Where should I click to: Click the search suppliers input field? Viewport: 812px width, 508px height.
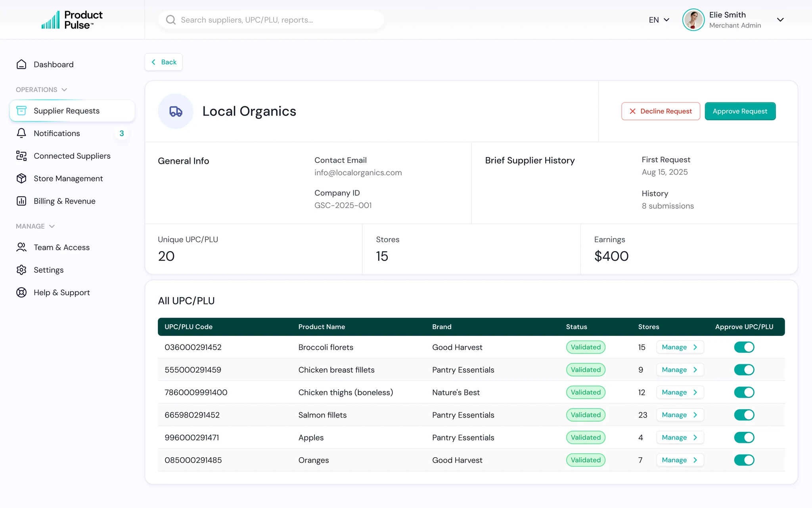click(x=271, y=20)
